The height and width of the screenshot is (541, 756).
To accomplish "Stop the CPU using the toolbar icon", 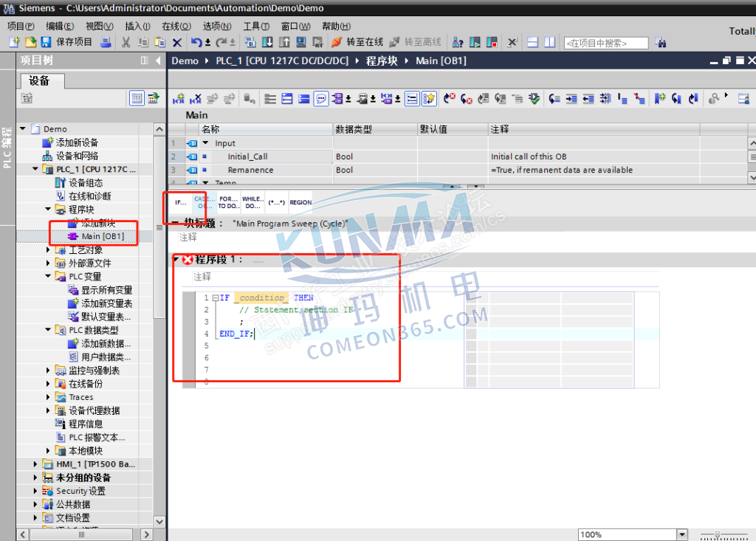I will (492, 42).
